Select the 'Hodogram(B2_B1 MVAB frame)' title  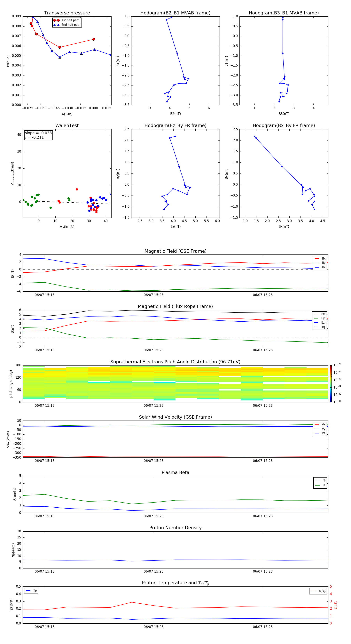175,13
